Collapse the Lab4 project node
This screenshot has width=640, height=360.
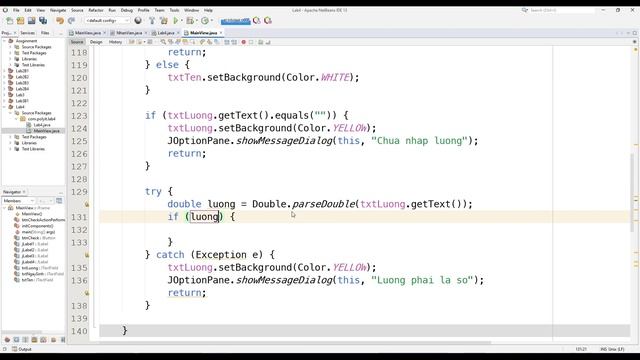pyautogui.click(x=4, y=107)
